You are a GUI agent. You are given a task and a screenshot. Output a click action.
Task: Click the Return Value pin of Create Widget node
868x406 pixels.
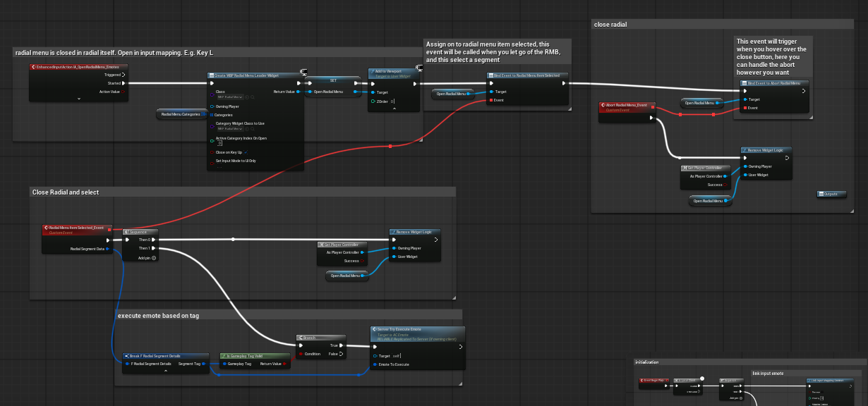point(299,92)
